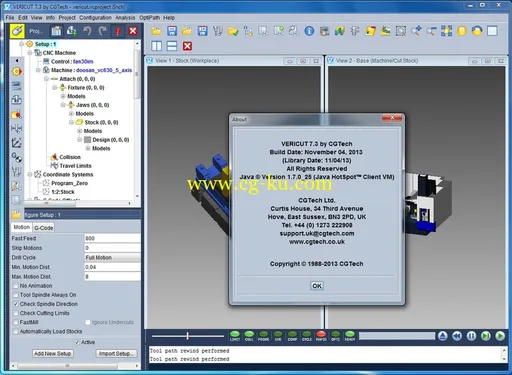Uncheck the Active checkbox
The image size is (512, 375).
[x=77, y=342]
